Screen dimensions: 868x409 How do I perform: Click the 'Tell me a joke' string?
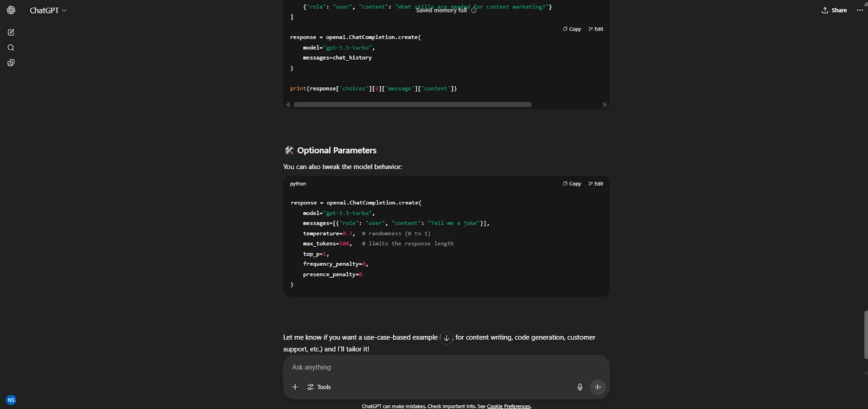coord(454,223)
